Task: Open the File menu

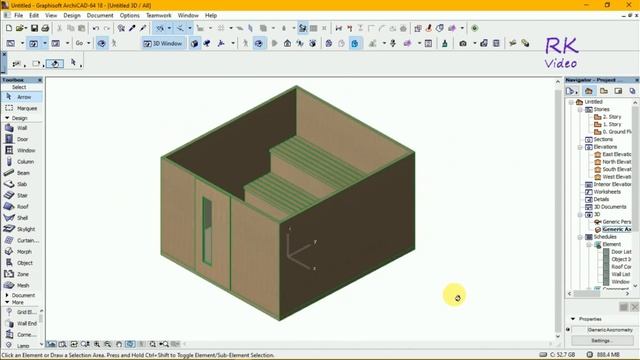Action: (19, 16)
